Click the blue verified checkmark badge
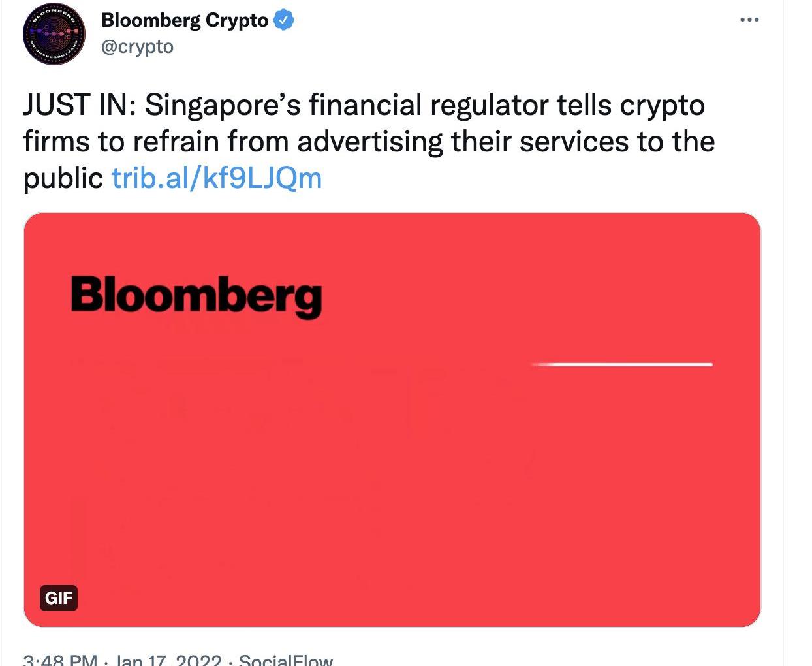 coord(283,20)
